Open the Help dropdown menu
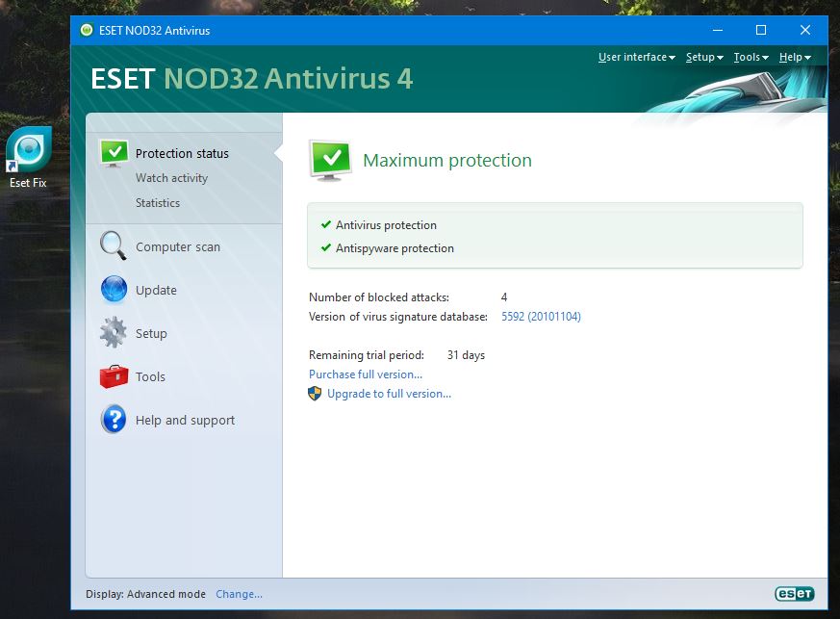 795,57
